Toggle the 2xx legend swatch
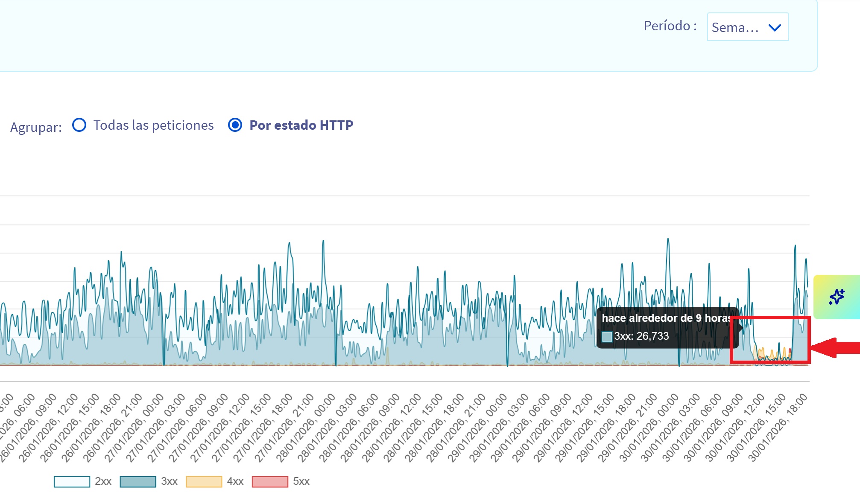The width and height of the screenshot is (860, 504). click(72, 481)
